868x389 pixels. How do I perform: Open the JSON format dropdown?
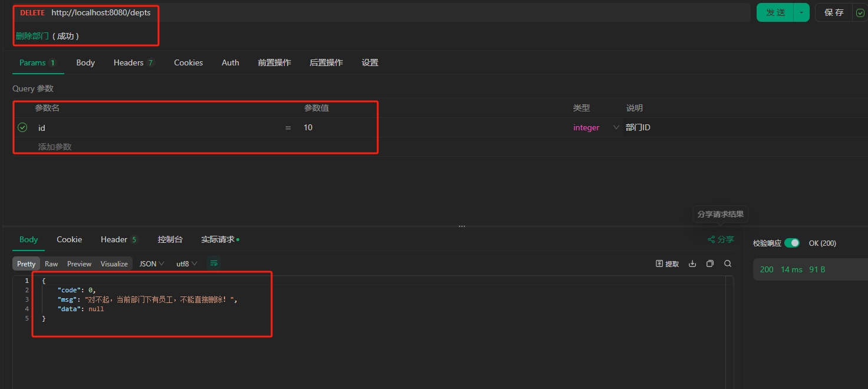click(x=151, y=263)
